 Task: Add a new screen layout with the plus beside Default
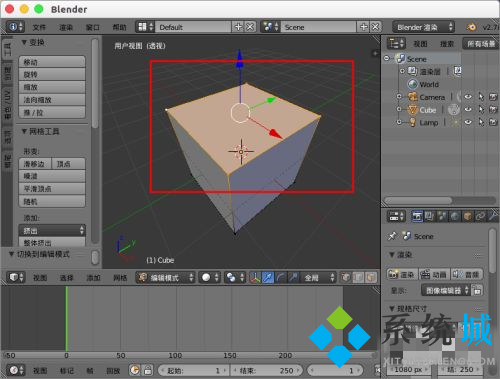(x=238, y=27)
